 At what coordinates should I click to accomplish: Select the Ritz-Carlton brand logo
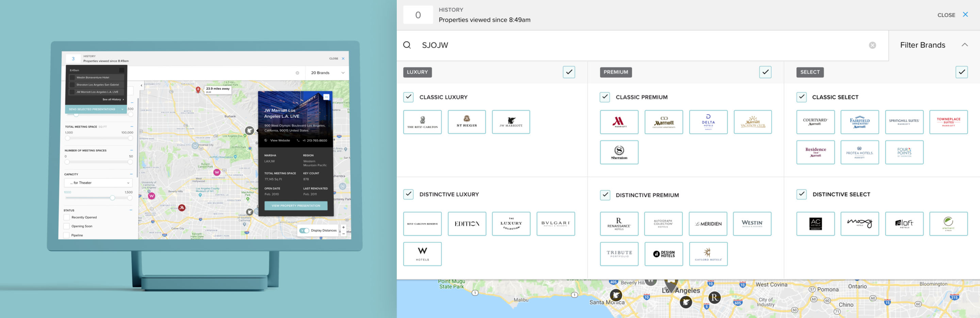(422, 122)
